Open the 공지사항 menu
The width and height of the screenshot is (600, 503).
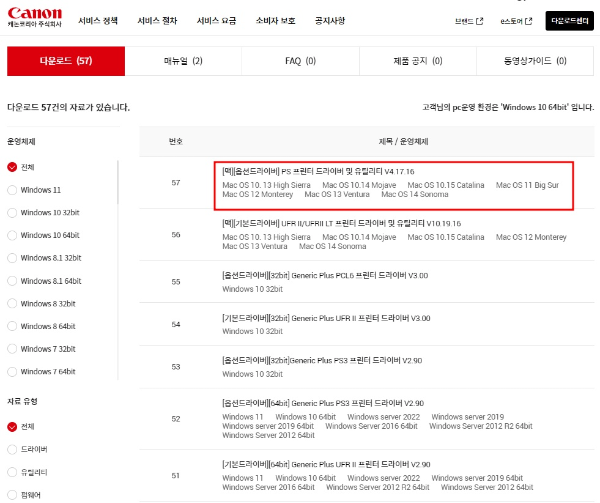pyautogui.click(x=330, y=21)
